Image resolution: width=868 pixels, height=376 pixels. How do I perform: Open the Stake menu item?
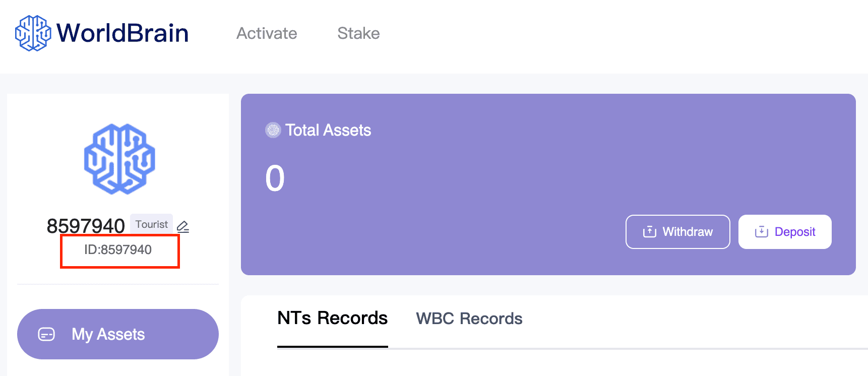click(358, 33)
